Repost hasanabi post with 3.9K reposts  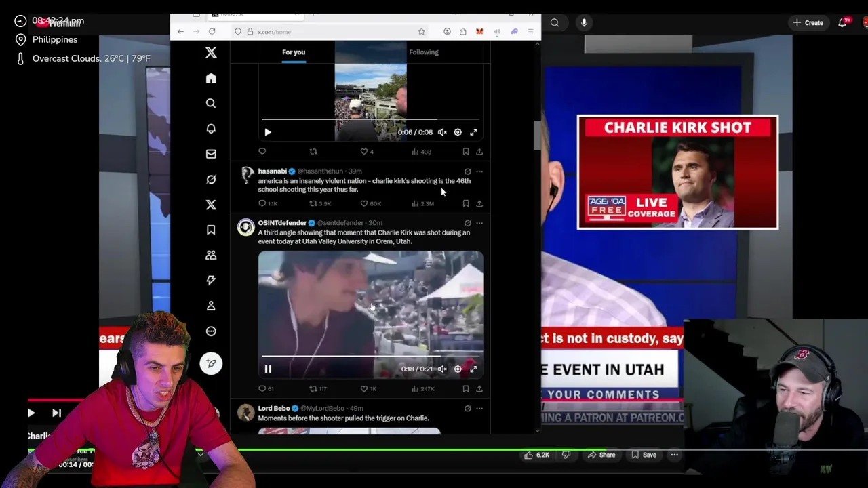(x=320, y=203)
